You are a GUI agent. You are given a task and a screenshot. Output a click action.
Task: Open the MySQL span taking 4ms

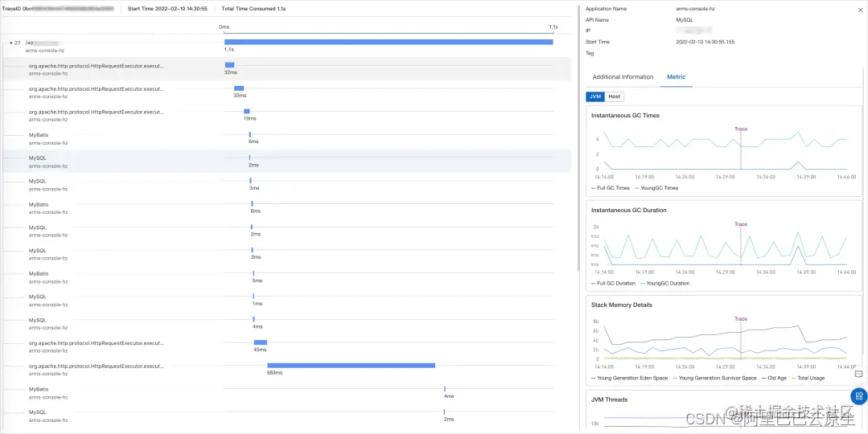pos(37,320)
